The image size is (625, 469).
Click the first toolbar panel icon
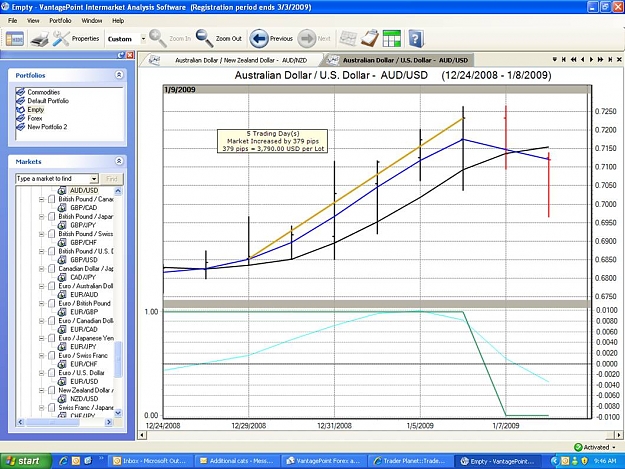click(x=15, y=39)
